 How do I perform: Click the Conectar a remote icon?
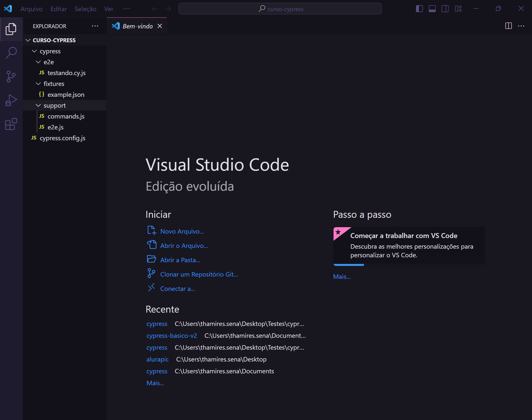tap(151, 287)
